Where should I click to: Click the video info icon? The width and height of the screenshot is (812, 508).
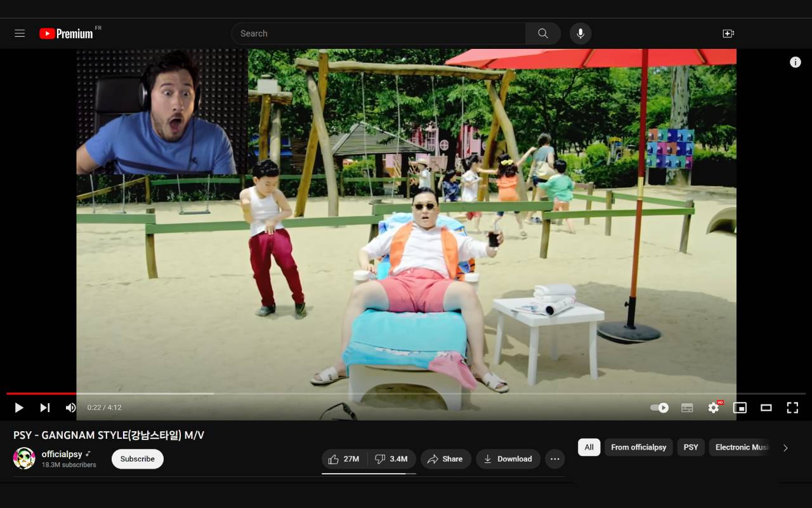point(796,62)
